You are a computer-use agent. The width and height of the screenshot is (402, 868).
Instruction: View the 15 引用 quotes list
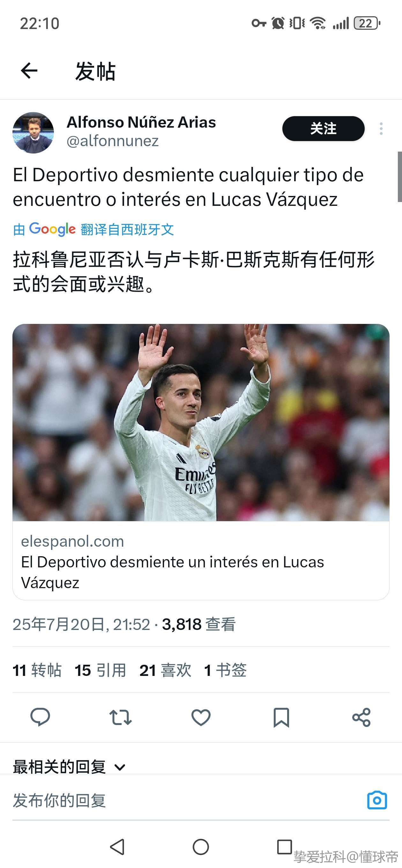tap(100, 670)
